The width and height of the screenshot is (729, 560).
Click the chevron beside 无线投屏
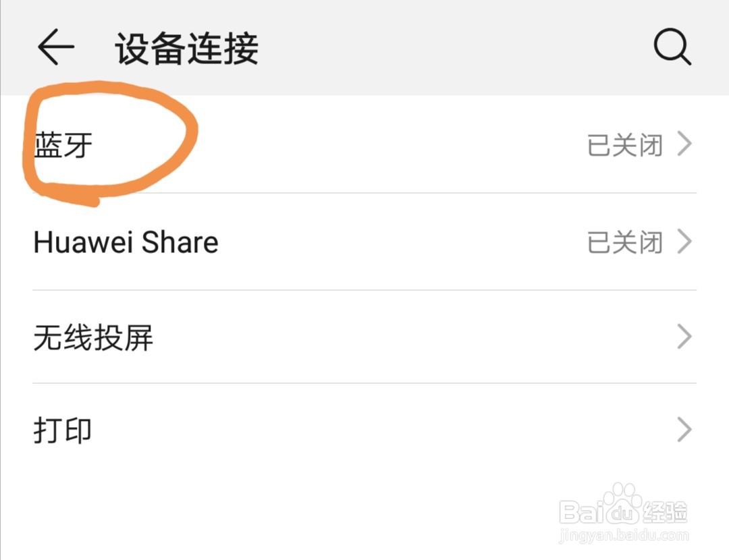coord(684,337)
